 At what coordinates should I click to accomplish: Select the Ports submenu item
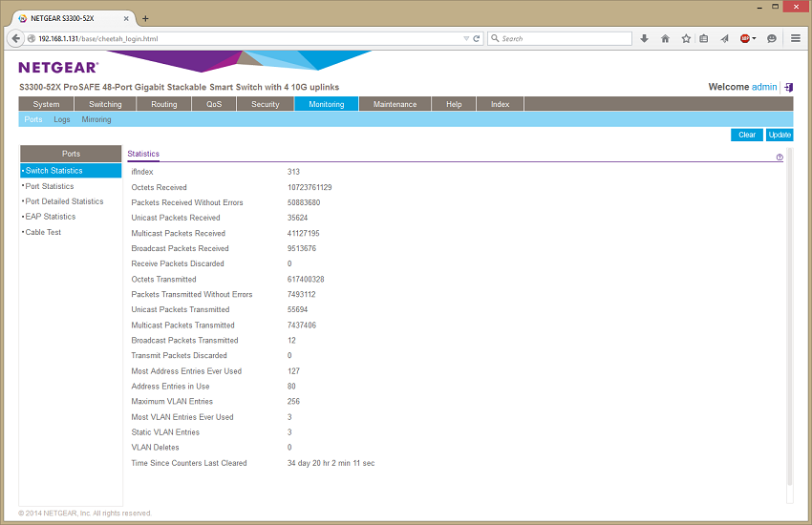pyautogui.click(x=33, y=119)
